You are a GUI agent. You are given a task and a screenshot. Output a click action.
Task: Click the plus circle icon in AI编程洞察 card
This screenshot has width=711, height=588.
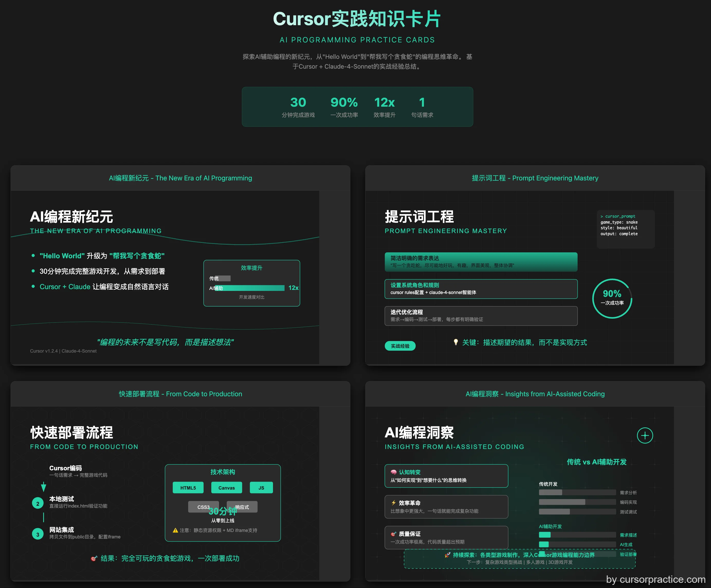click(x=645, y=435)
